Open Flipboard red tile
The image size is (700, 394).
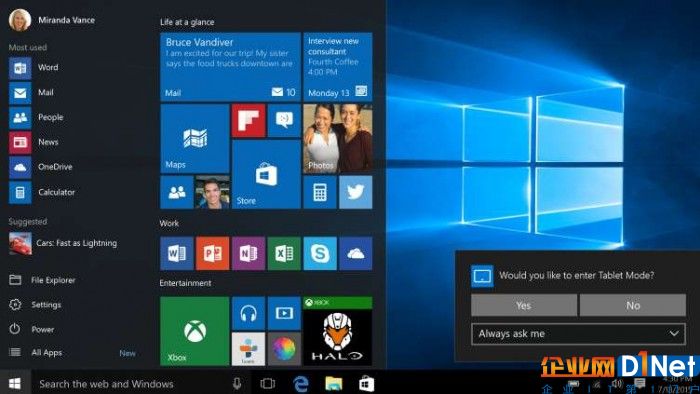pos(248,120)
